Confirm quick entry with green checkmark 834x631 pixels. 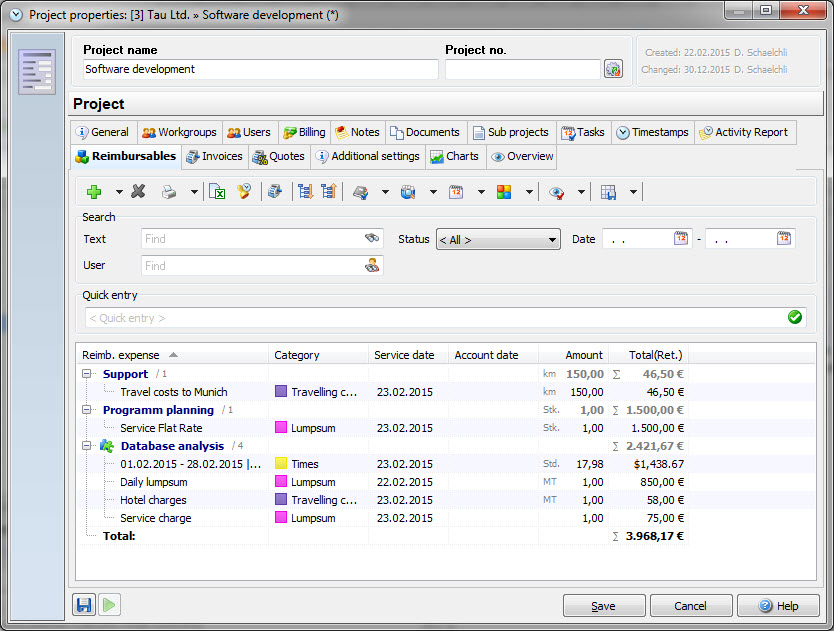(795, 318)
